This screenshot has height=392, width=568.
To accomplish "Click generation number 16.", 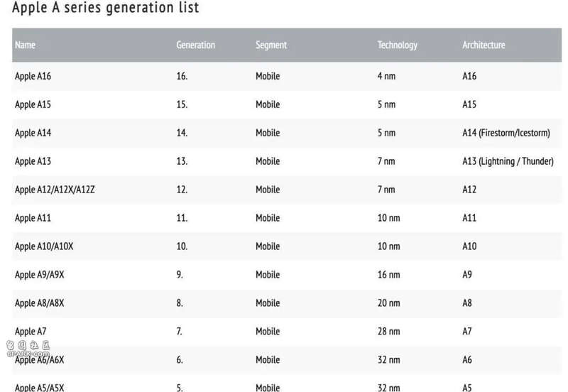I will (182, 76).
